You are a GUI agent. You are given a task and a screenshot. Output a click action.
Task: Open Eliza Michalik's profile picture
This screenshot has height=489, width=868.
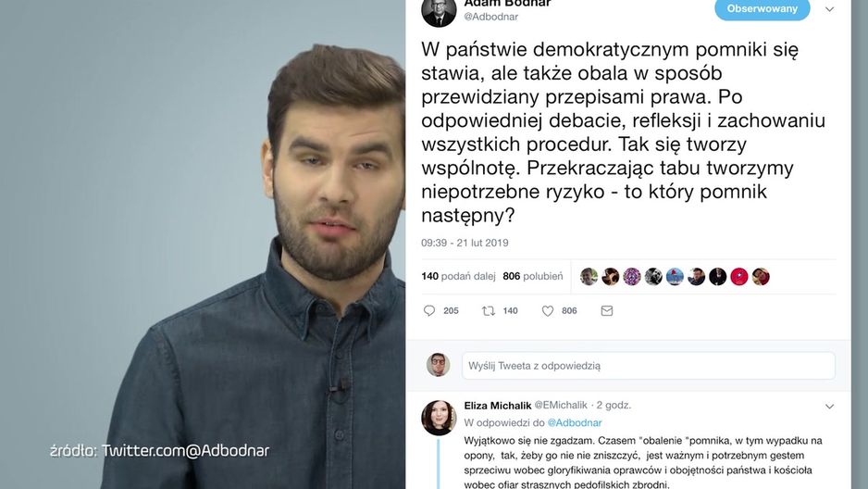[439, 418]
